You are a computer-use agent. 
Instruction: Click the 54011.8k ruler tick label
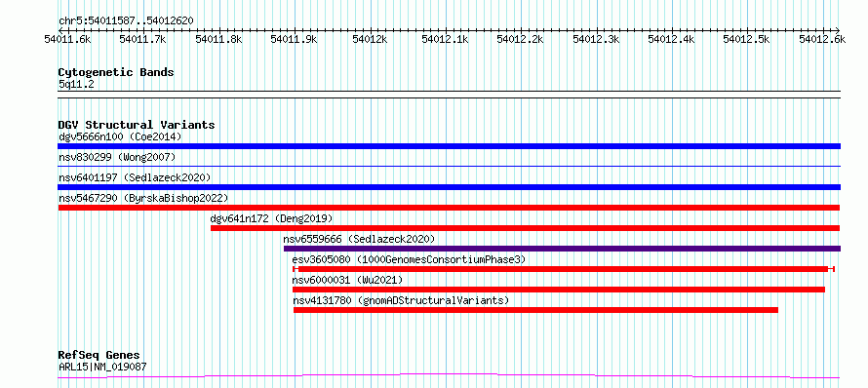coord(218,39)
